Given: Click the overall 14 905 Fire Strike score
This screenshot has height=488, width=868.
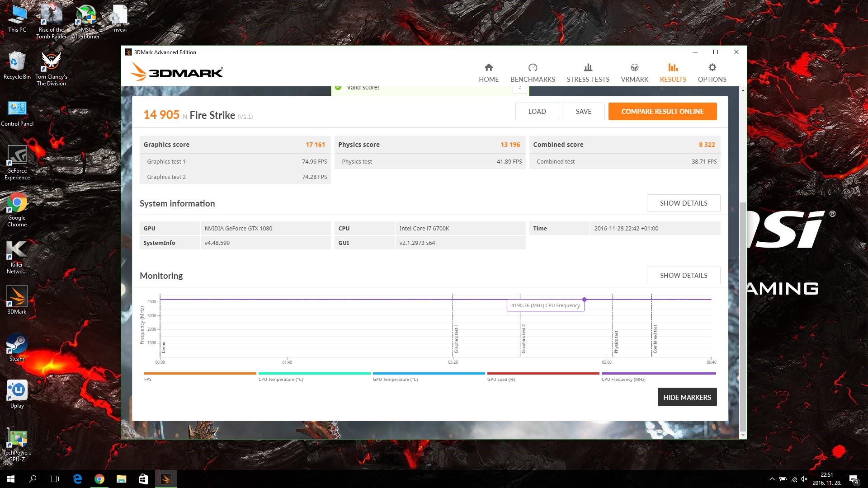Looking at the screenshot, I should coord(161,115).
